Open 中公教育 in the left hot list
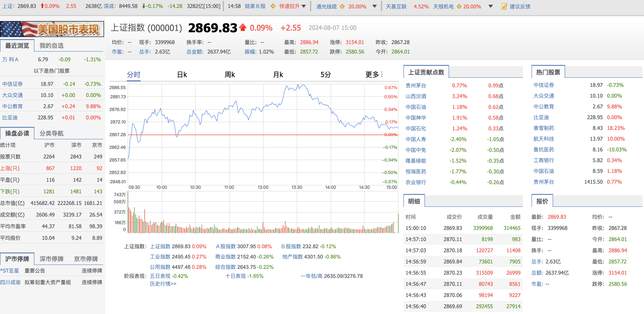The height and width of the screenshot is (314, 644). 12,106
